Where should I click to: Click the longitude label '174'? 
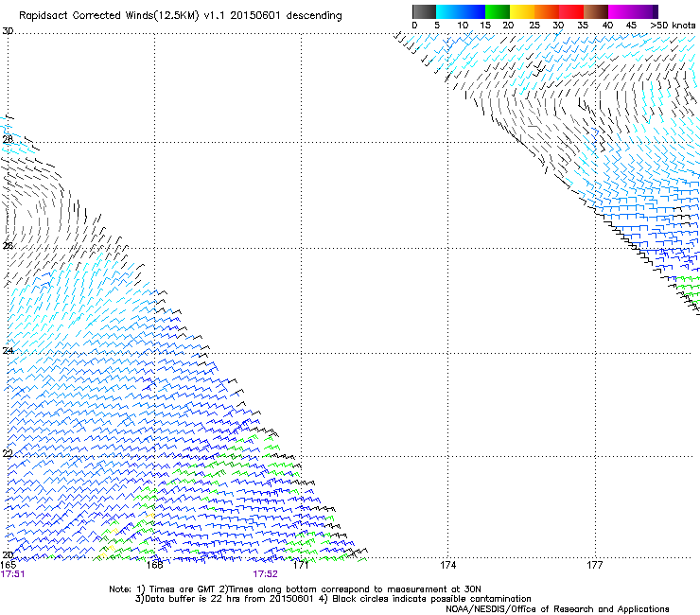click(447, 565)
